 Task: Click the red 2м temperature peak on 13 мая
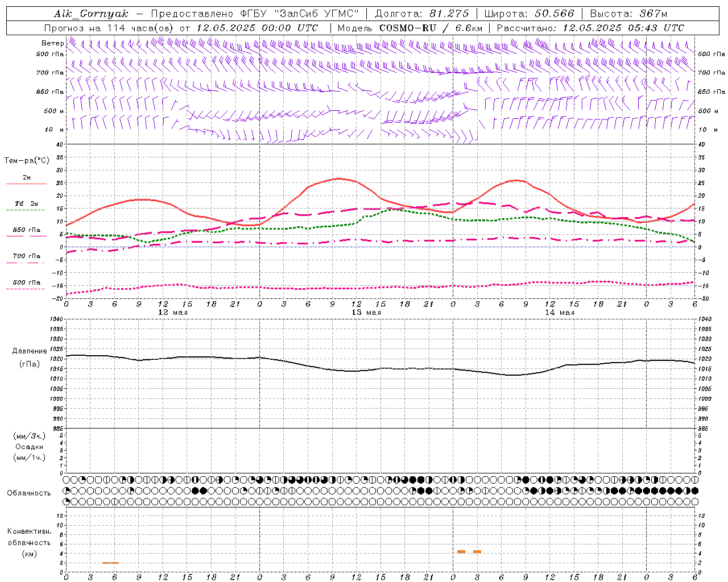click(340, 178)
